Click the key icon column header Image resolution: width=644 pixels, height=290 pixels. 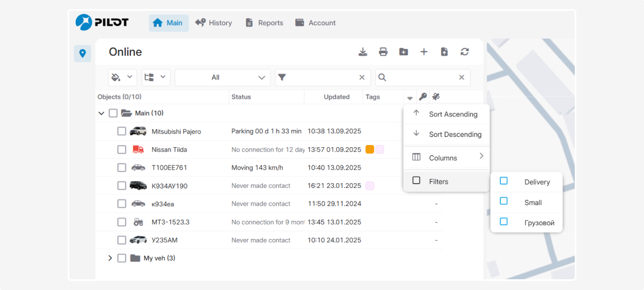tap(423, 97)
